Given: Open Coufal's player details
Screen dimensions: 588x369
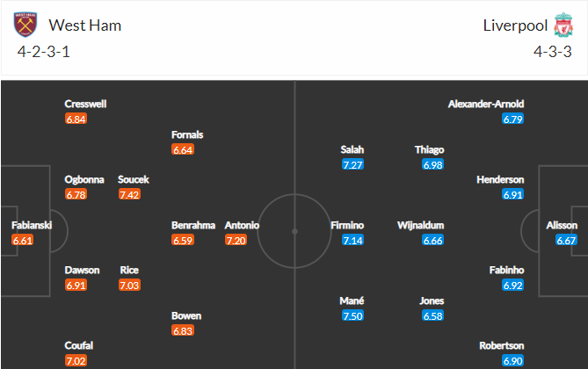Looking at the screenshot, I should 79,345.
